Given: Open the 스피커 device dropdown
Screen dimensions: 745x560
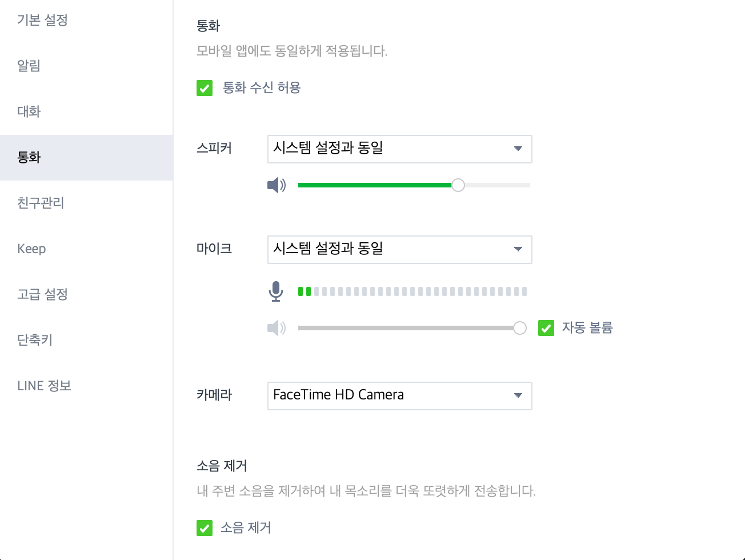Looking at the screenshot, I should [x=400, y=149].
